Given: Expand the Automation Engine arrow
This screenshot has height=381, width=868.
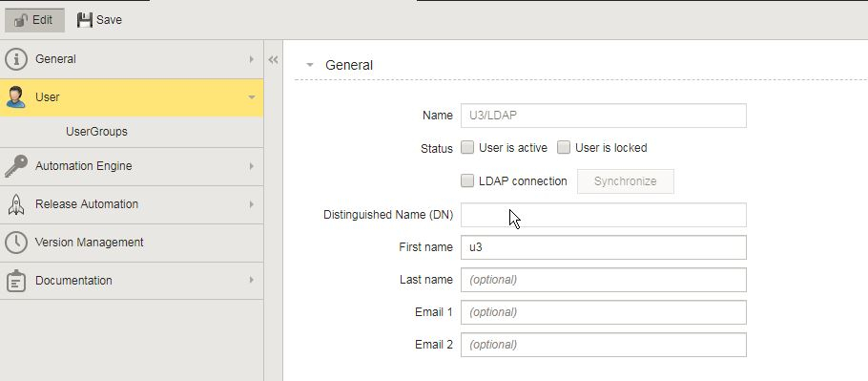Looking at the screenshot, I should [251, 166].
